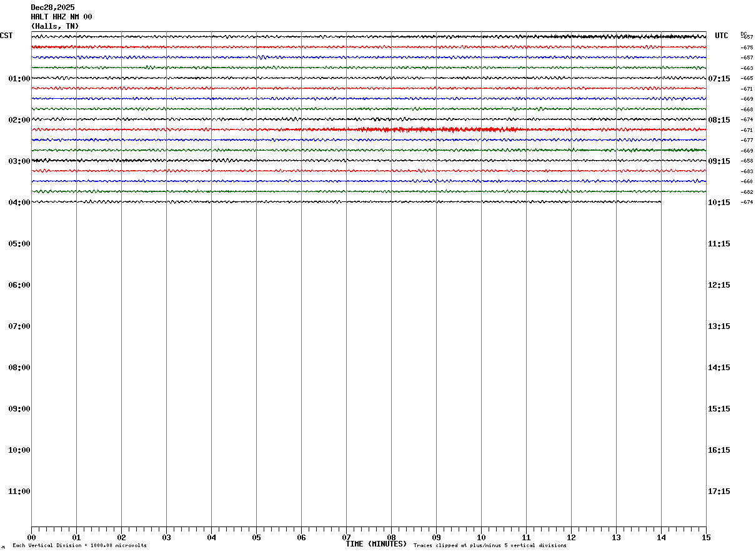756x554 pixels.
Task: Click the DC offset value -668
Action: pos(747,109)
